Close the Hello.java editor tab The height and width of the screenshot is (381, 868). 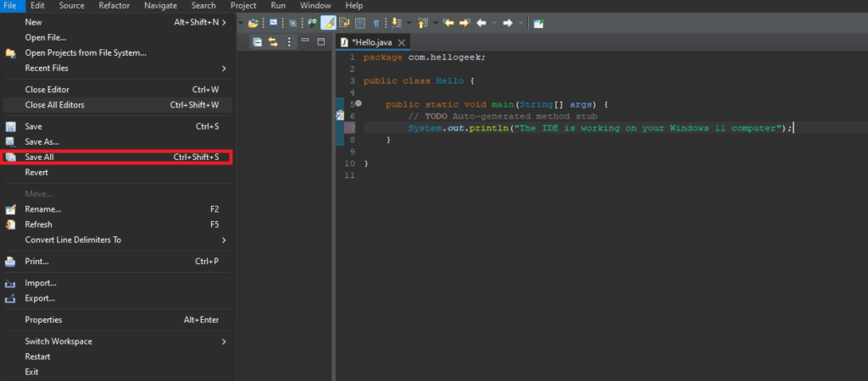[x=402, y=42]
